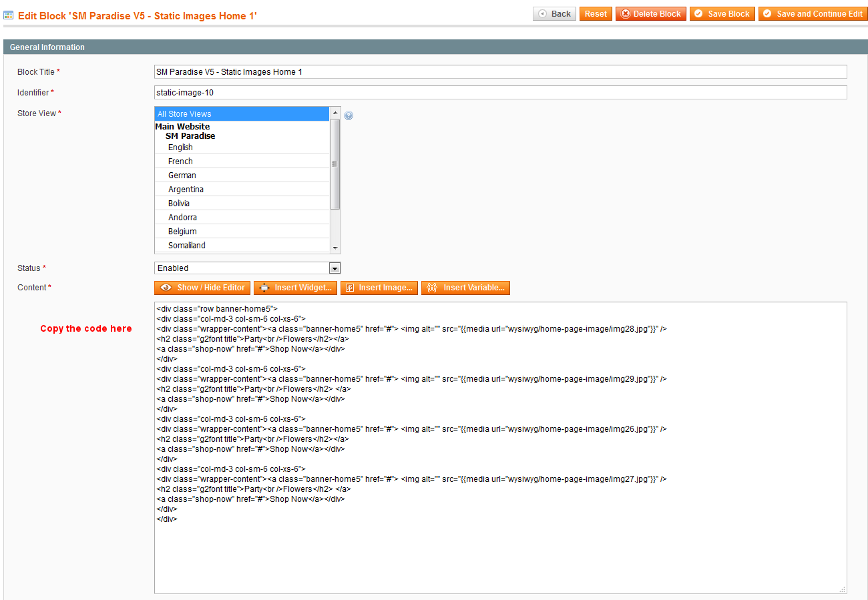Click first line 'row banner-home5' code

[x=216, y=309]
